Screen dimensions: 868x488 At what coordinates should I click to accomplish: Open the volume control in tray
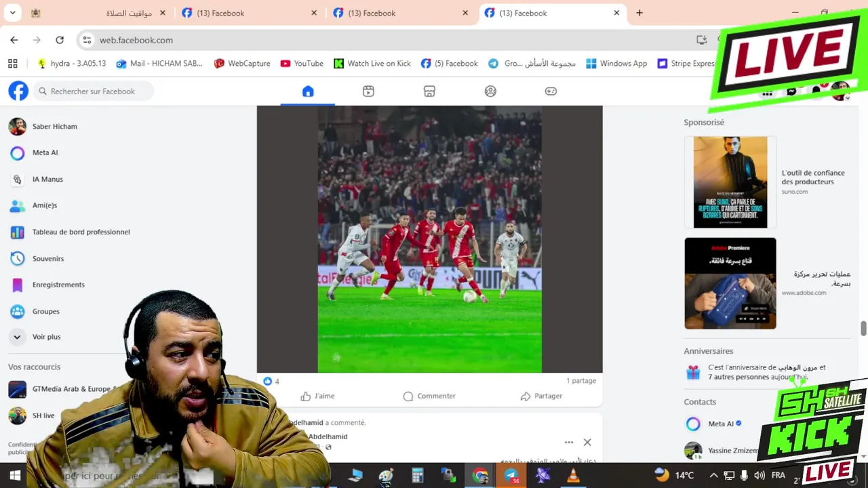click(759, 475)
